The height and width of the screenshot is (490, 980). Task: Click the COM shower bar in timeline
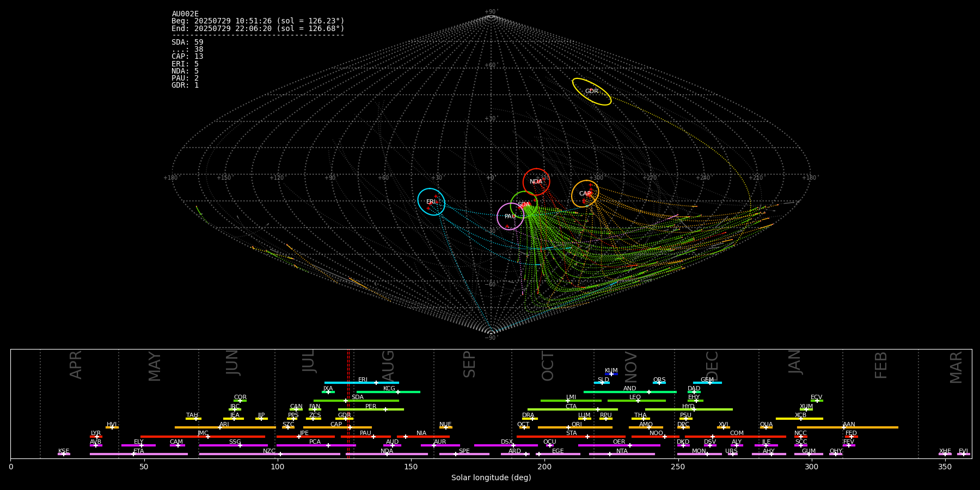coord(736,436)
